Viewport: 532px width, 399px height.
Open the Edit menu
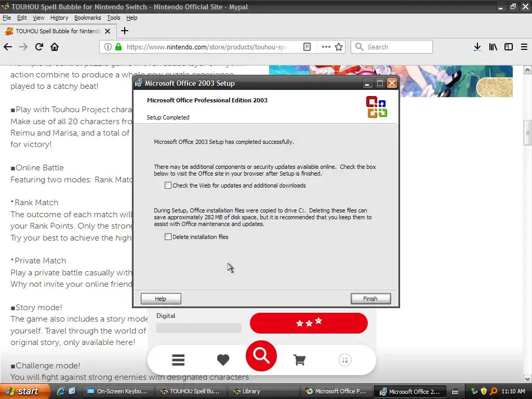[x=22, y=18]
